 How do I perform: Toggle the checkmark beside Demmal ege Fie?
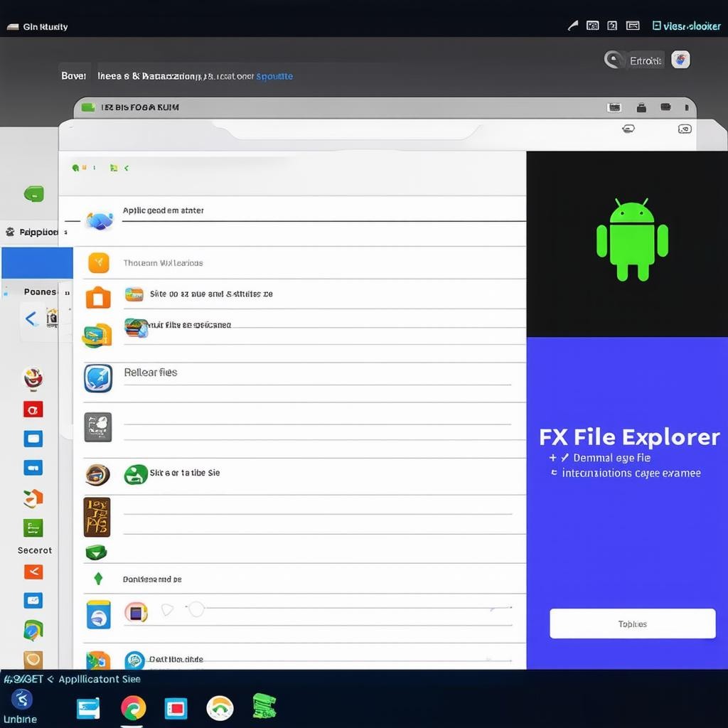565,459
